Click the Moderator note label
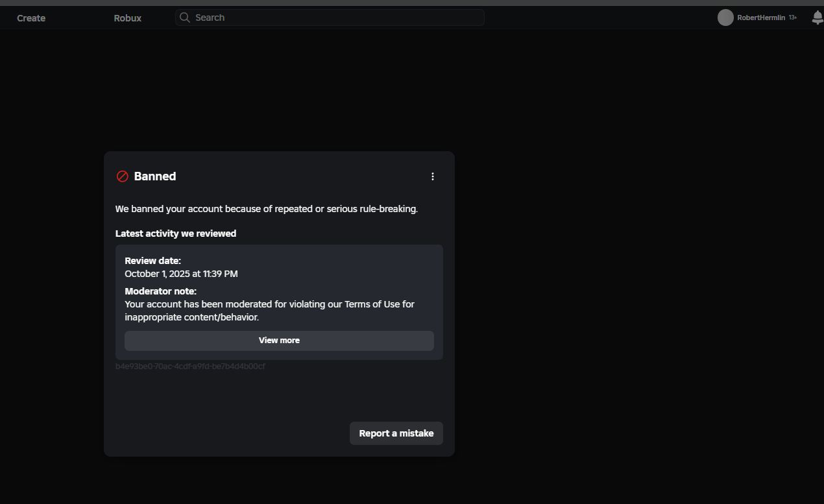The image size is (824, 504). coord(160,291)
